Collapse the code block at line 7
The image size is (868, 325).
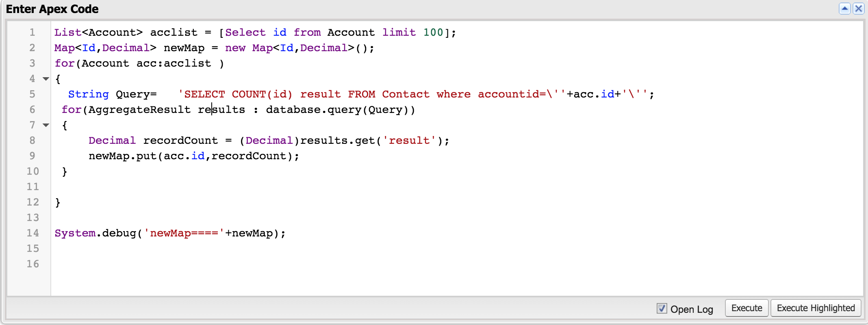coord(46,125)
